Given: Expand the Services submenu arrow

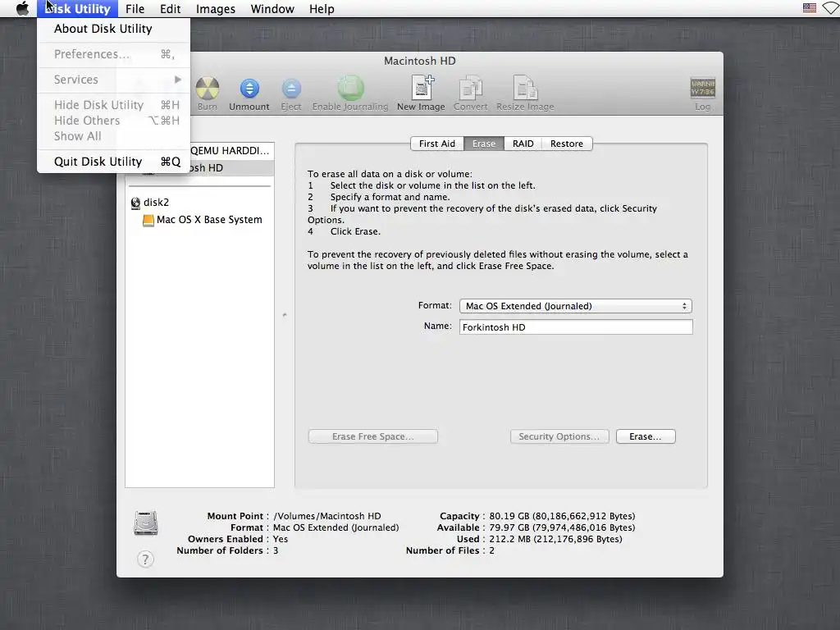Looking at the screenshot, I should tap(178, 80).
